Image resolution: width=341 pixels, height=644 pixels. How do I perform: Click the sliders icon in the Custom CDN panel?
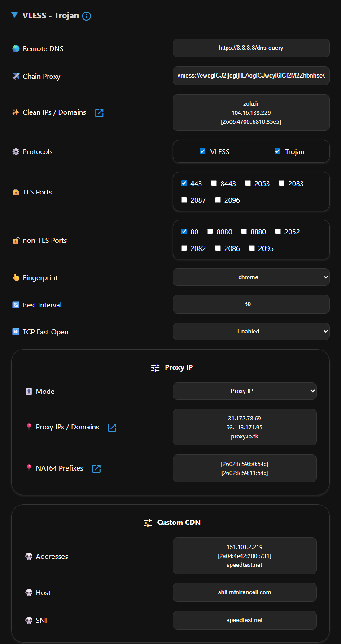coord(148,523)
